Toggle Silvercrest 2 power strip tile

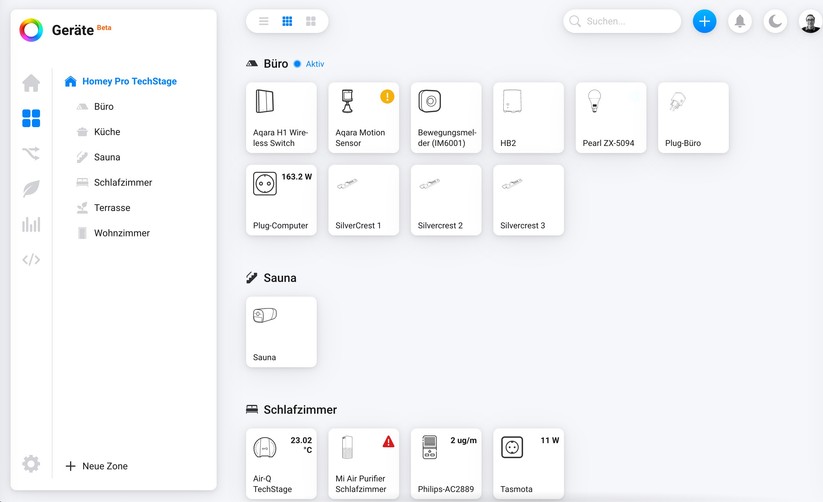point(446,200)
